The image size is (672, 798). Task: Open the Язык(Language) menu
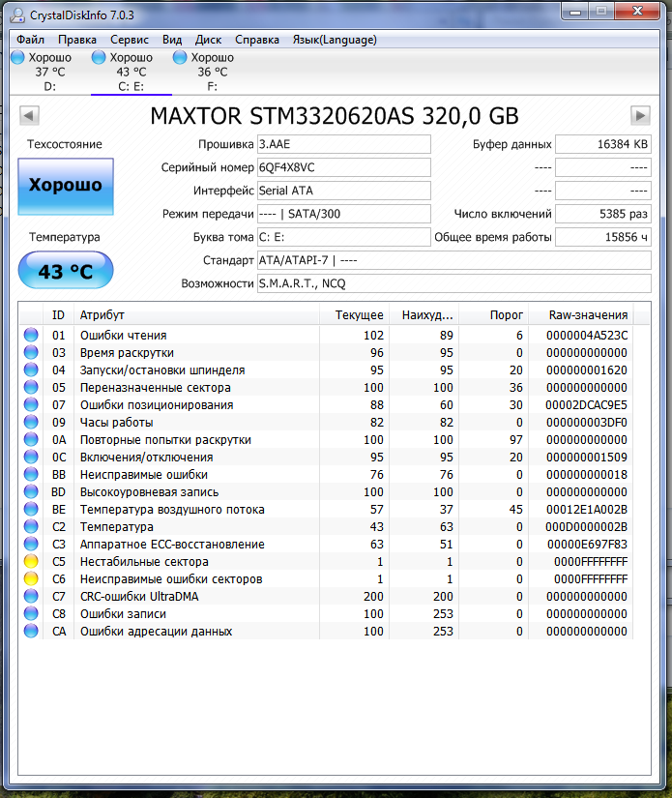pyautogui.click(x=335, y=40)
